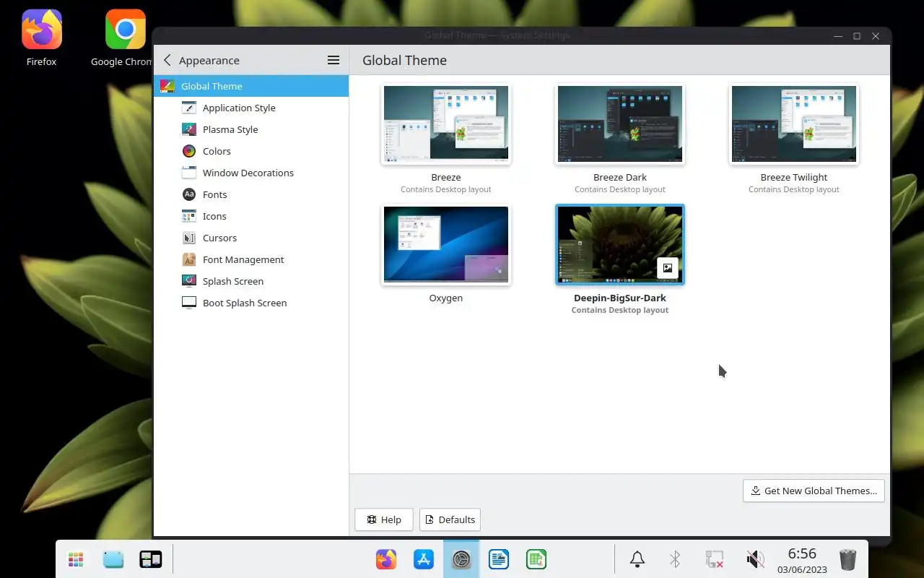Select the Oxygen theme thumbnail
This screenshot has width=924, height=578.
446,244
